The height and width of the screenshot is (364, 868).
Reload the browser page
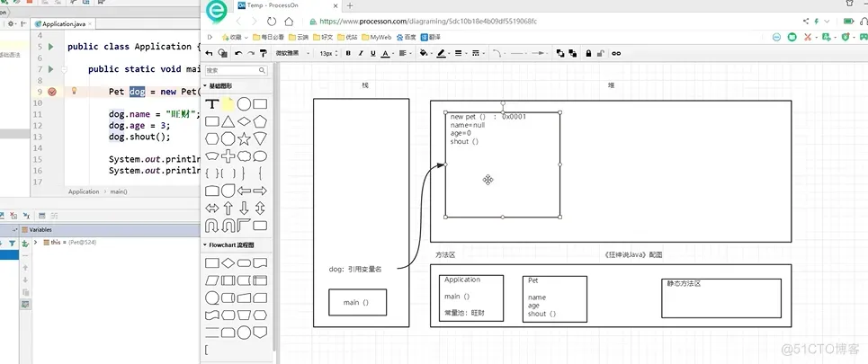[272, 22]
